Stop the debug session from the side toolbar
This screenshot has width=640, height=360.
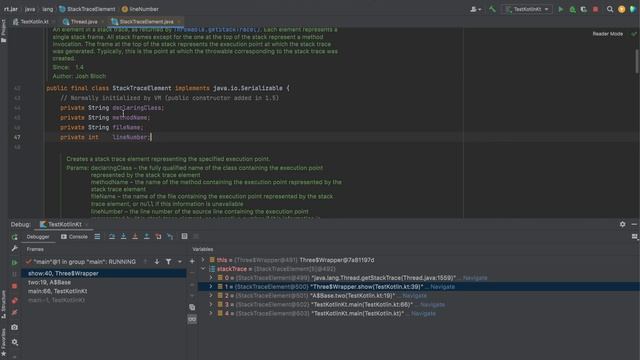(x=15, y=287)
